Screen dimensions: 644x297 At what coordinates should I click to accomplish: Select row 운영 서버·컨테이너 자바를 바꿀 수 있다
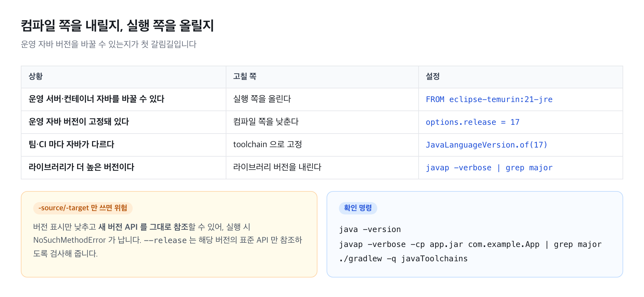[322, 99]
